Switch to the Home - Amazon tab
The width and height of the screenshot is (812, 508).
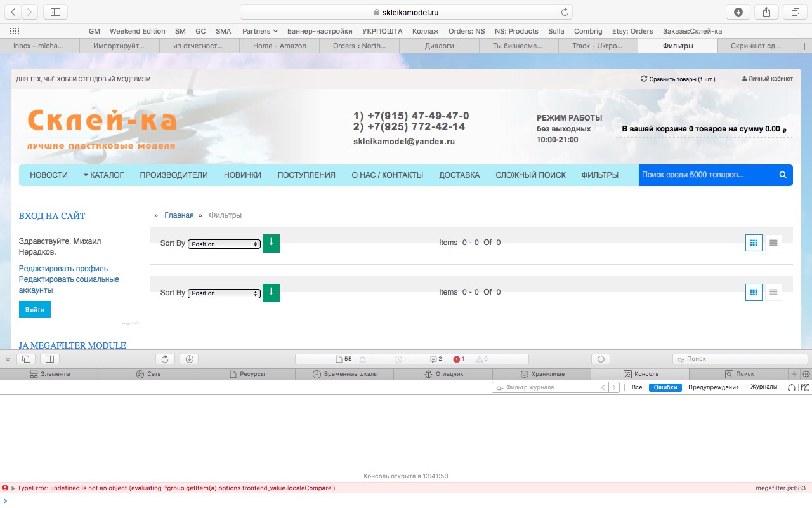[x=279, y=46]
